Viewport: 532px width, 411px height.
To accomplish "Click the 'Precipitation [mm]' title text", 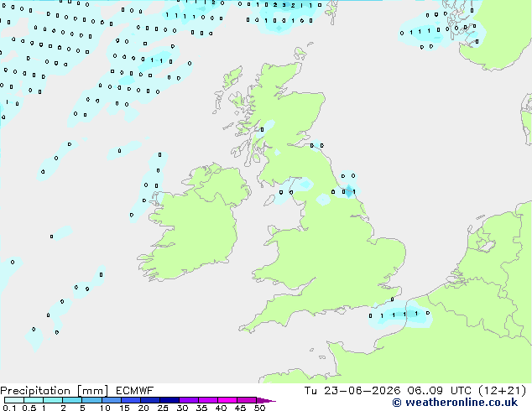I will [55, 391].
